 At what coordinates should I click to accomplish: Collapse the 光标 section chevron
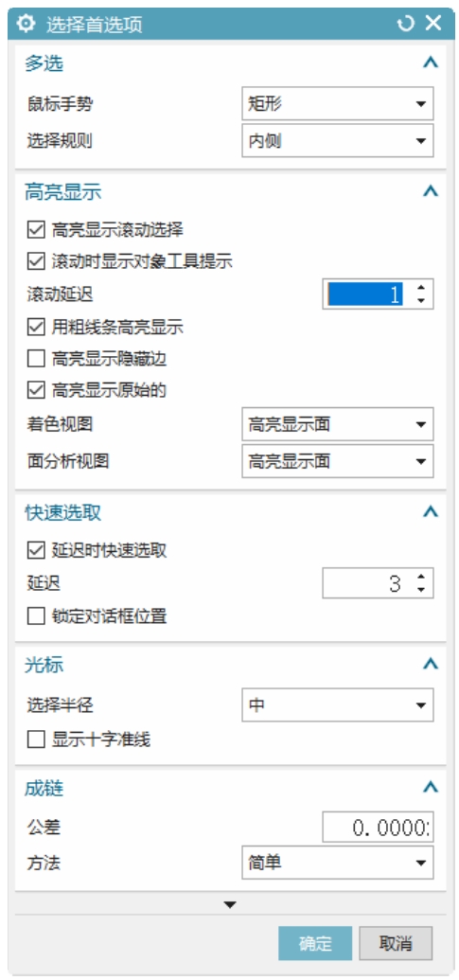click(431, 665)
